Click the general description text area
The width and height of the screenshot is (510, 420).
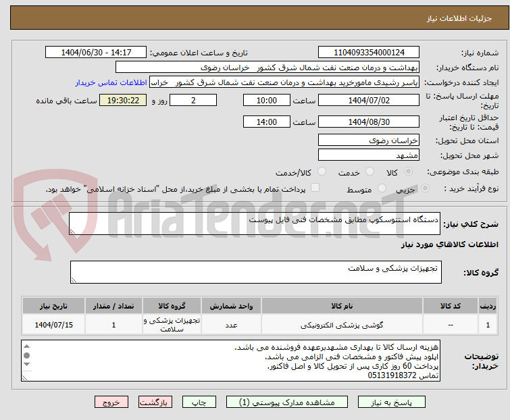(255, 224)
